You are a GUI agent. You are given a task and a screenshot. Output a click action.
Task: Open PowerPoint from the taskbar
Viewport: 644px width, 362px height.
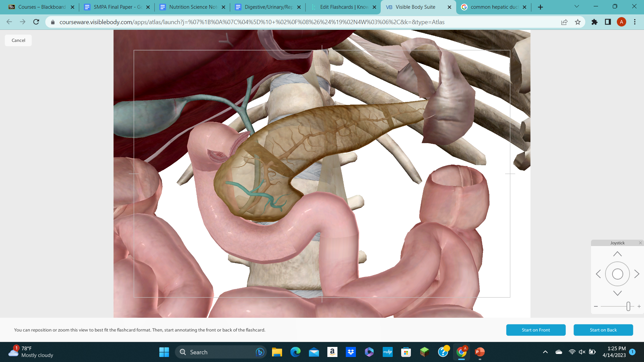tap(479, 352)
